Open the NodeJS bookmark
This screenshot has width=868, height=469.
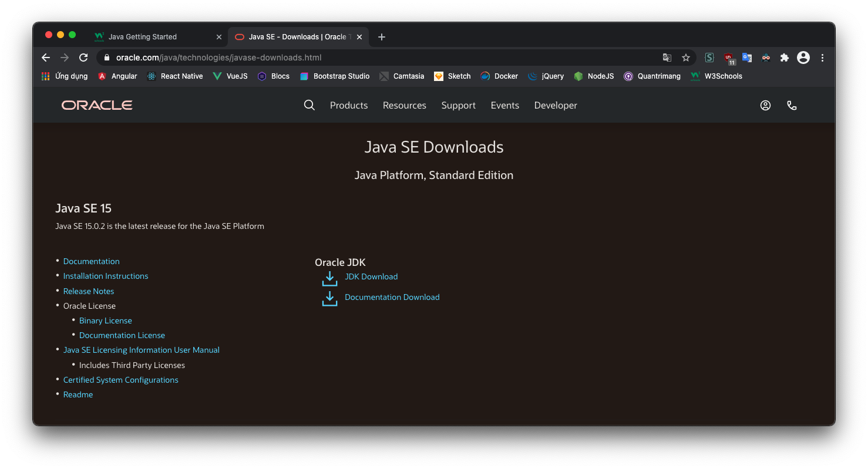click(x=594, y=76)
